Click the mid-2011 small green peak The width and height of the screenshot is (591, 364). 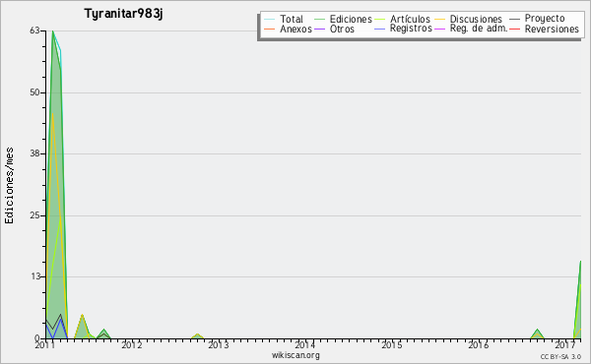(82, 315)
